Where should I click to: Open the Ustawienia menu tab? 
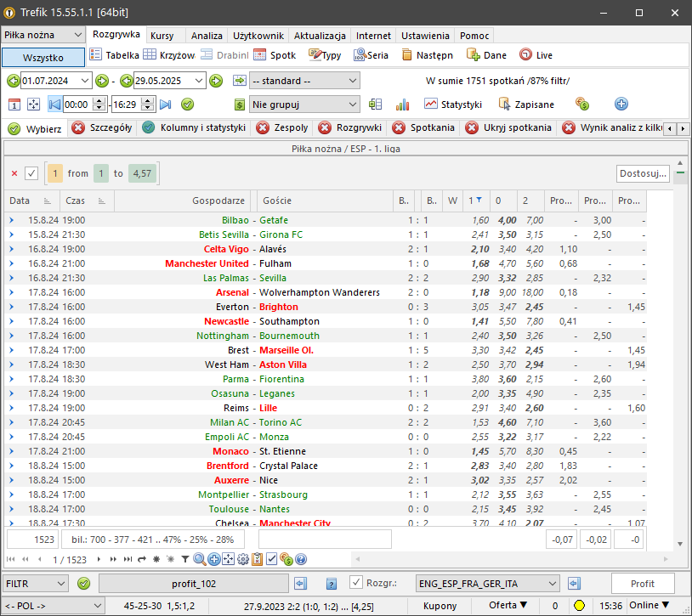[425, 36]
